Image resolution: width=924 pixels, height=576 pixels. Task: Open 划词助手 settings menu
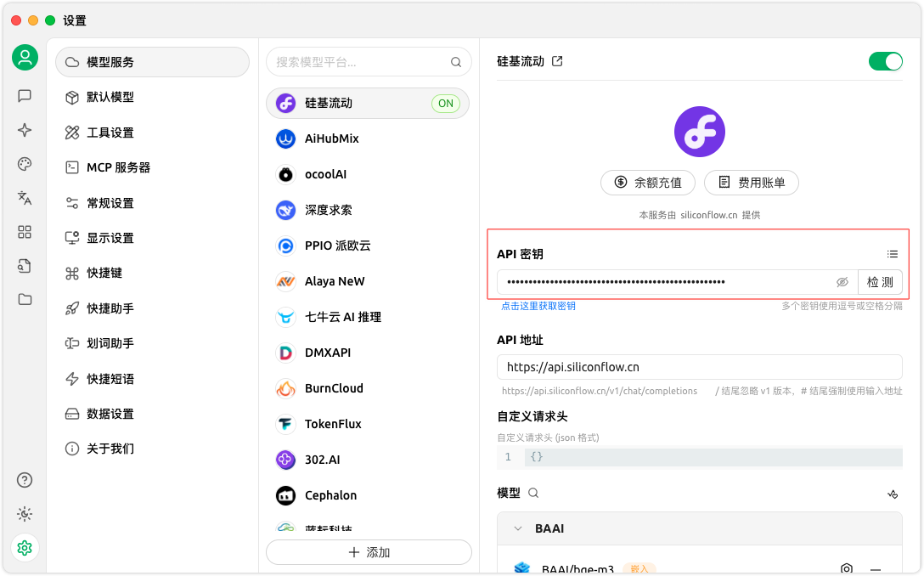pos(152,343)
